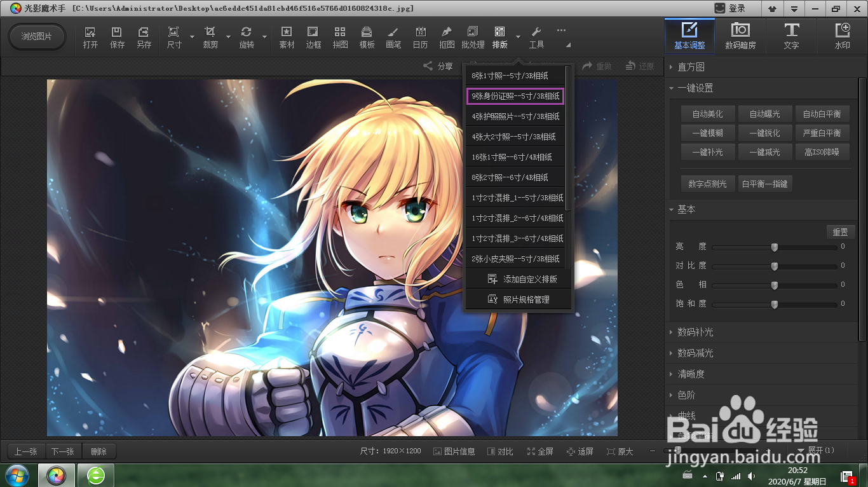Choose 添加自定义排版 menu entry
Image resolution: width=868 pixels, height=487 pixels.
[x=519, y=279]
